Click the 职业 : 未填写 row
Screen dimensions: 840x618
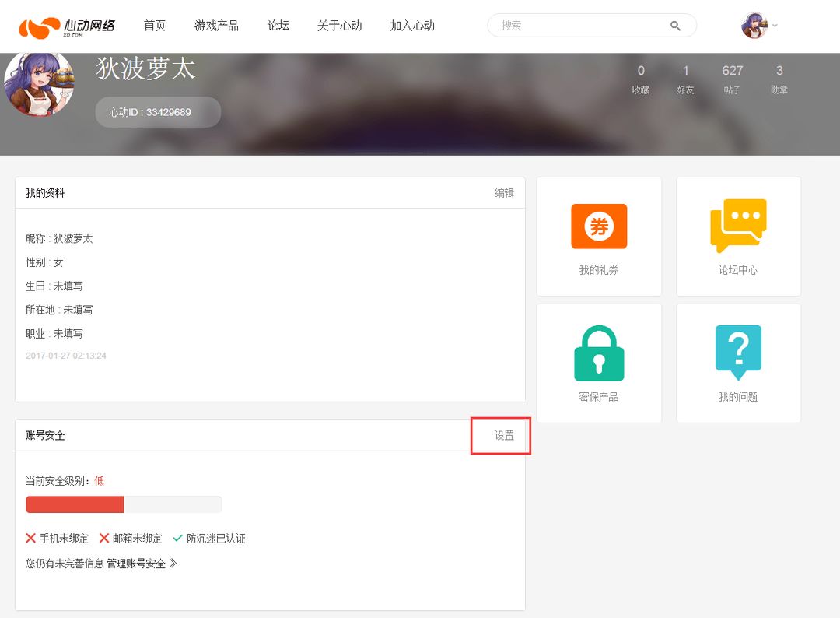coord(54,333)
